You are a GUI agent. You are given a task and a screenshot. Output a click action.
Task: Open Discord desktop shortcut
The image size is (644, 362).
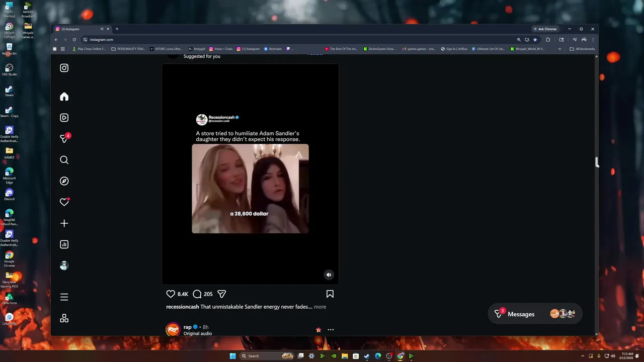point(9,195)
